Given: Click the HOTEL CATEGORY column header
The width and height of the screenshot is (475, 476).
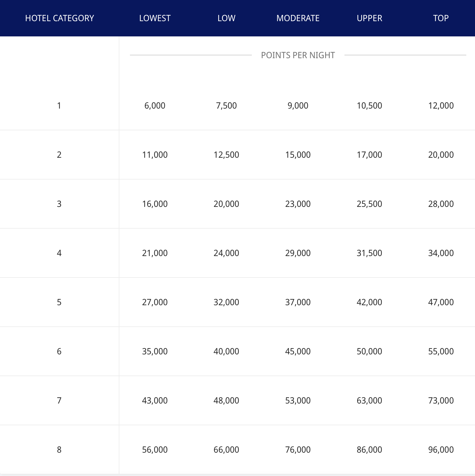Looking at the screenshot, I should [59, 18].
